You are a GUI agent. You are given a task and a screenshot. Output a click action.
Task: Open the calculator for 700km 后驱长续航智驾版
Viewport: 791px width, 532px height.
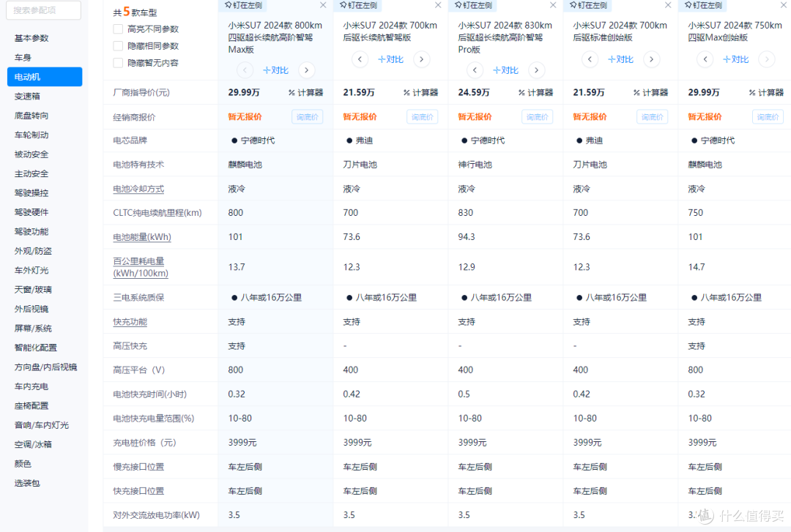click(x=420, y=92)
